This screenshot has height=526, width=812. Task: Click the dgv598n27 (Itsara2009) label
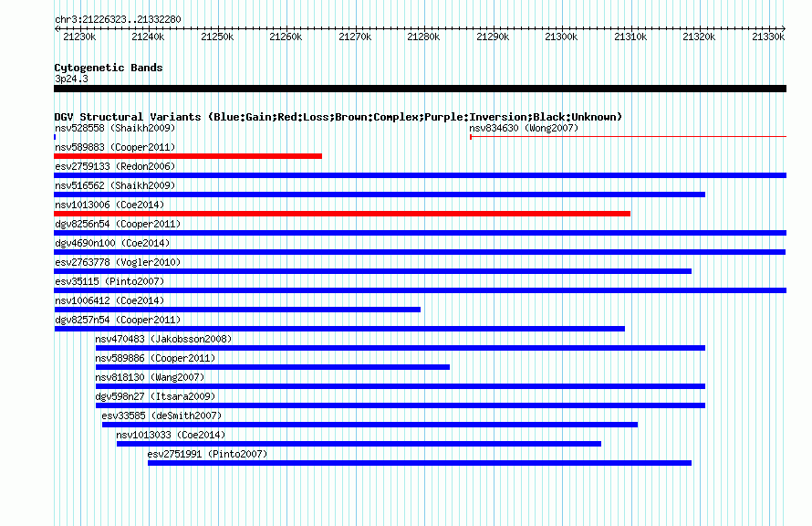coord(155,396)
